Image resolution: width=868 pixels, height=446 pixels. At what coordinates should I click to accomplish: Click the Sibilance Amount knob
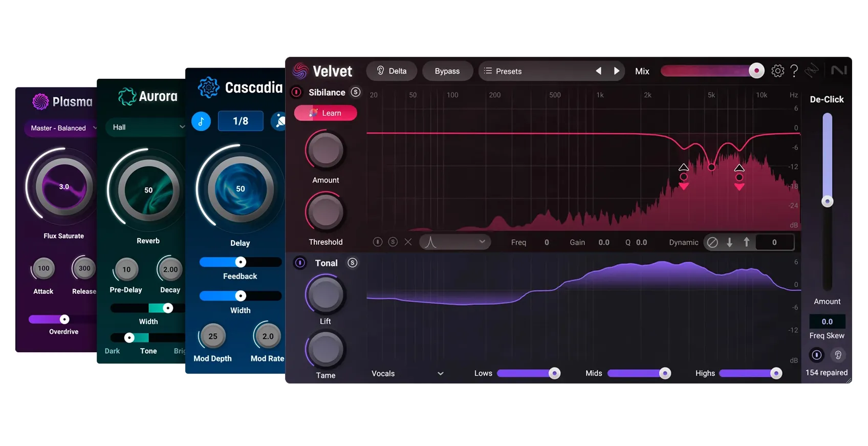[325, 150]
